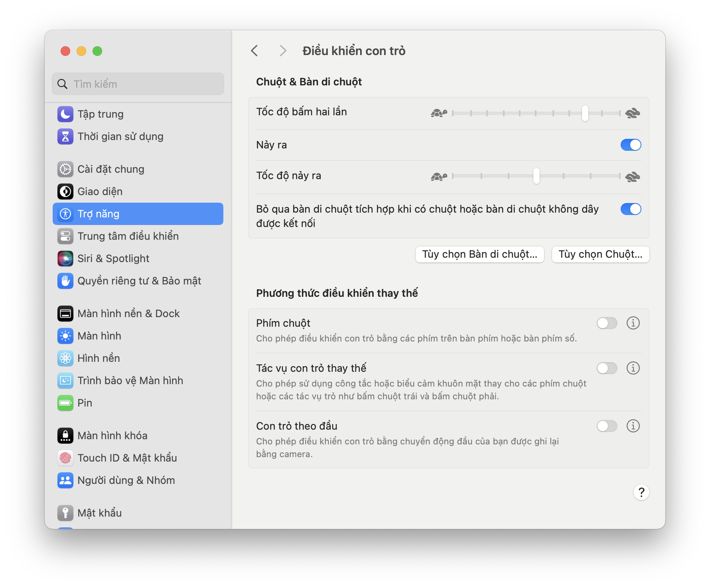Select Cài đặt chung in the sidebar
Screen dimensions: 710x588
tap(138, 169)
